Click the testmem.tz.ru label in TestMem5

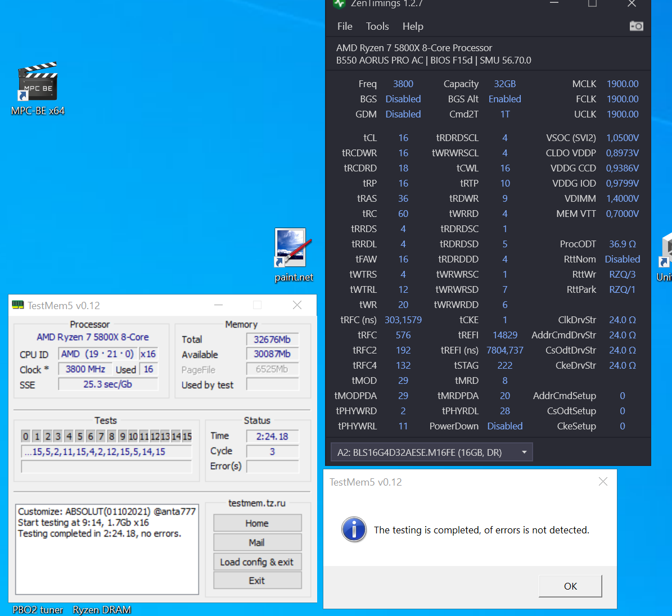[257, 504]
